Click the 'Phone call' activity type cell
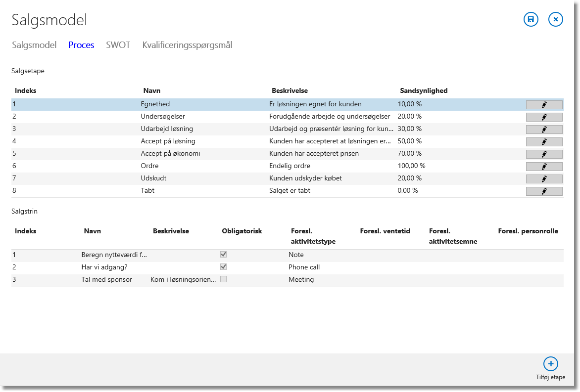 coord(304,267)
